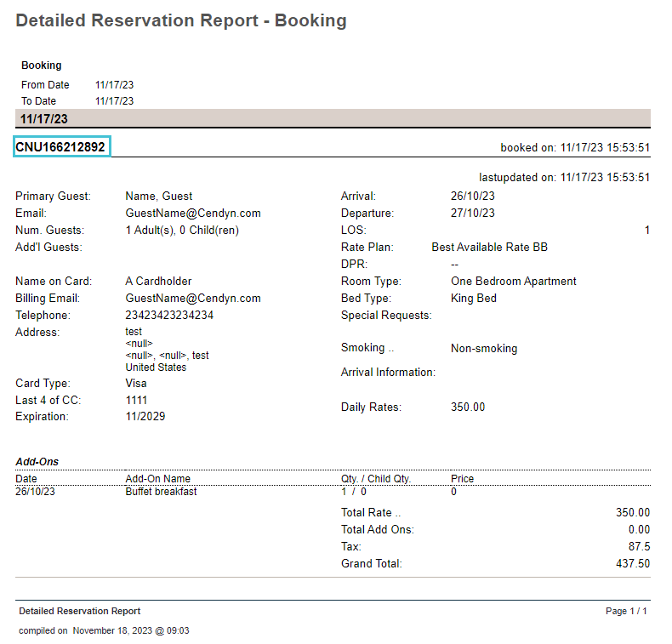
Task: Click the add-on date 26/10/23 in table
Action: point(35,492)
